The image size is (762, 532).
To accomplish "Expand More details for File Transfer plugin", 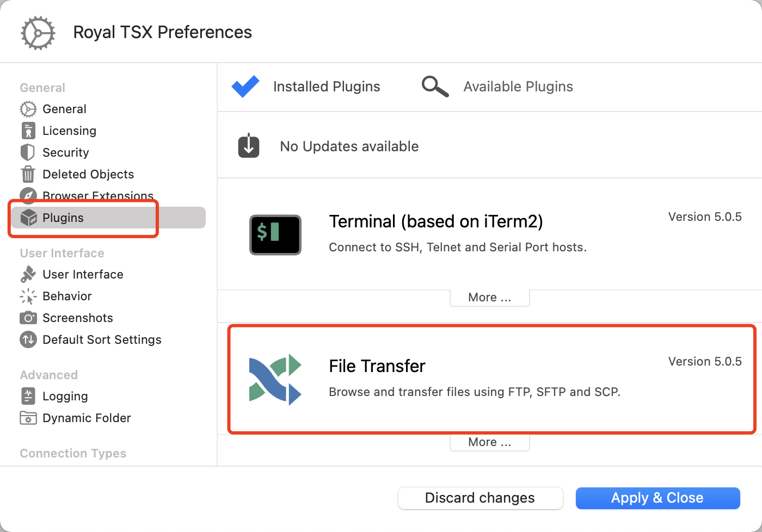I will point(489,442).
